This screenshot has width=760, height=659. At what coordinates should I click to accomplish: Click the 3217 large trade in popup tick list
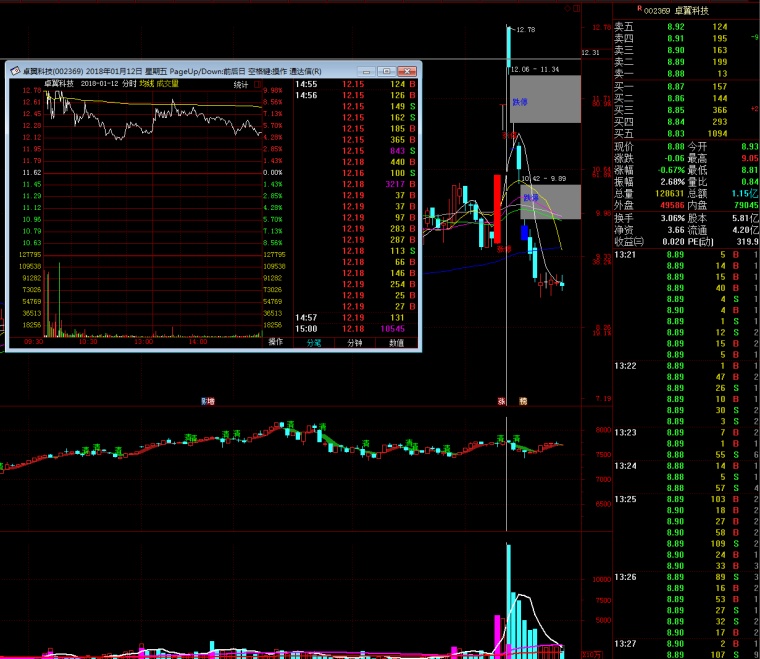tap(355, 184)
